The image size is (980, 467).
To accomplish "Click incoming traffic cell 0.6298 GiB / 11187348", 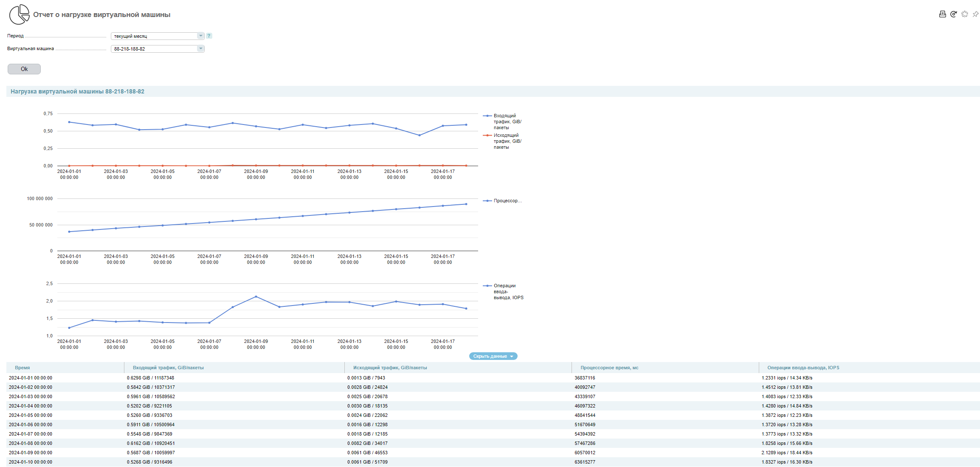I will tap(150, 378).
